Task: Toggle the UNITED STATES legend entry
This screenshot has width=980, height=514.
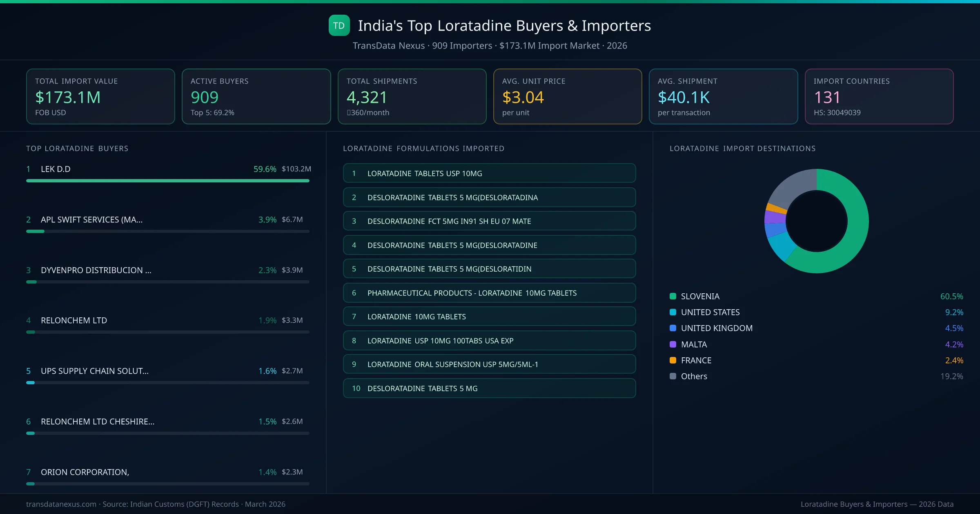Action: click(710, 312)
